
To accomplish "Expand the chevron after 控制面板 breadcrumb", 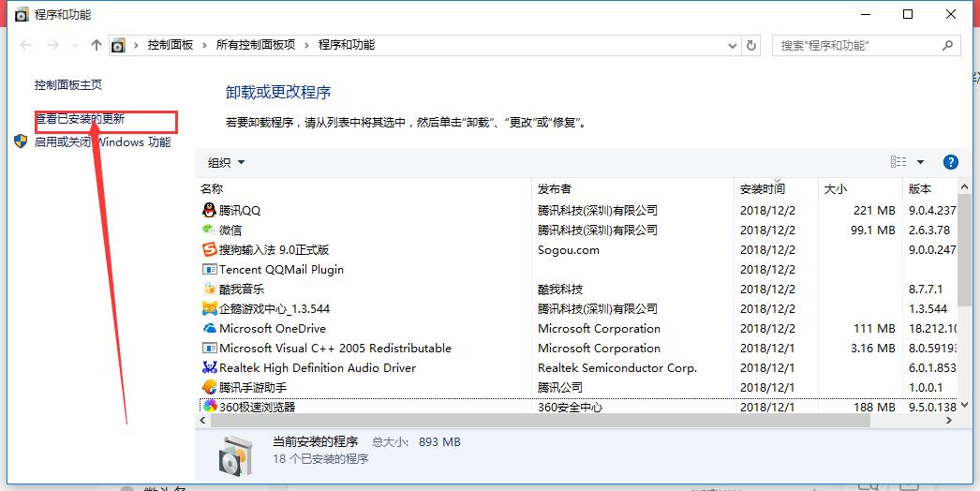I will 204,45.
